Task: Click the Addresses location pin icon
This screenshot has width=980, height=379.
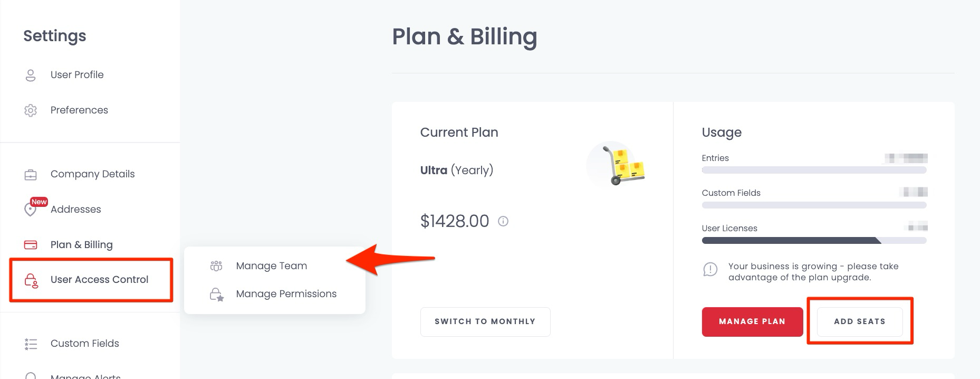Action: [x=30, y=210]
